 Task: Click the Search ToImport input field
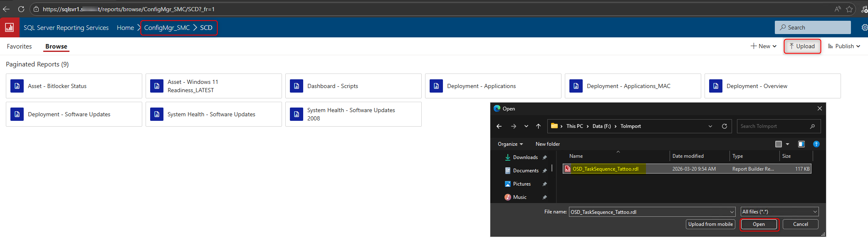pyautogui.click(x=774, y=126)
